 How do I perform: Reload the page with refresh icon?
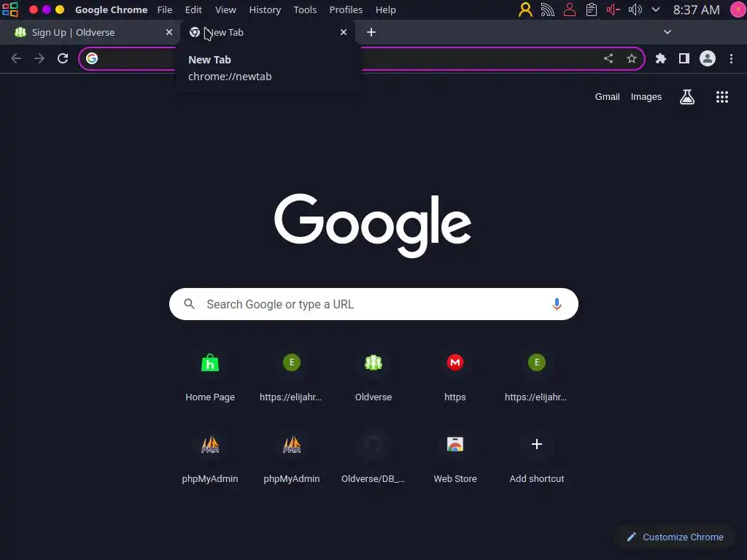63,58
